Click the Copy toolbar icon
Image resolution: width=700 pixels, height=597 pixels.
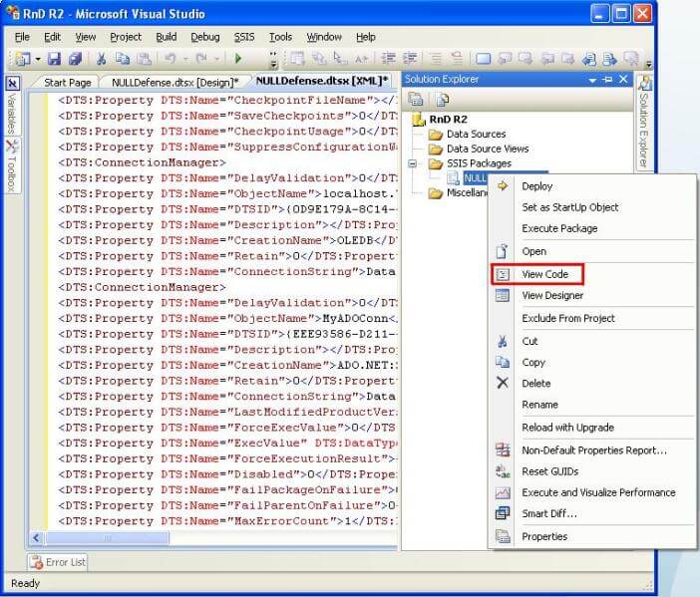coord(123,59)
